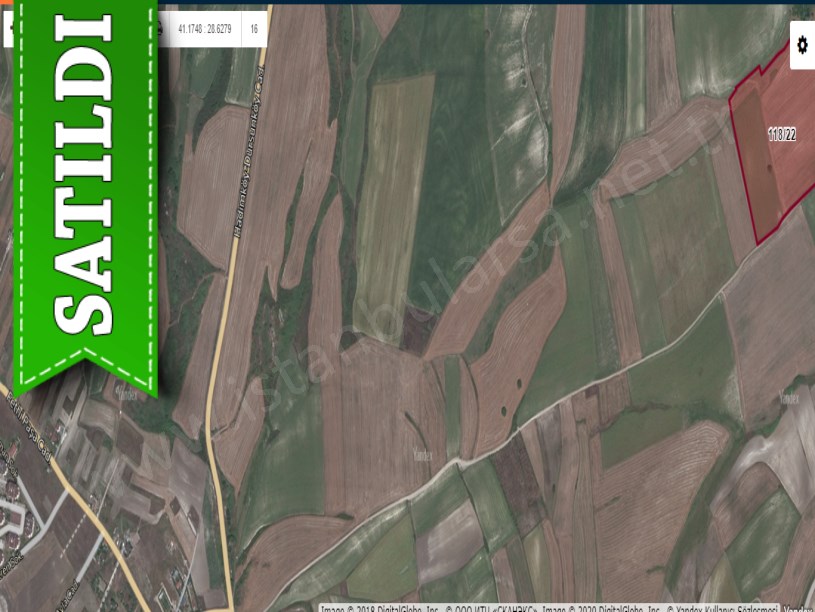Select the coordinates field 41.1748 : 28.6279
This screenshot has height=612, width=815.
204,29
